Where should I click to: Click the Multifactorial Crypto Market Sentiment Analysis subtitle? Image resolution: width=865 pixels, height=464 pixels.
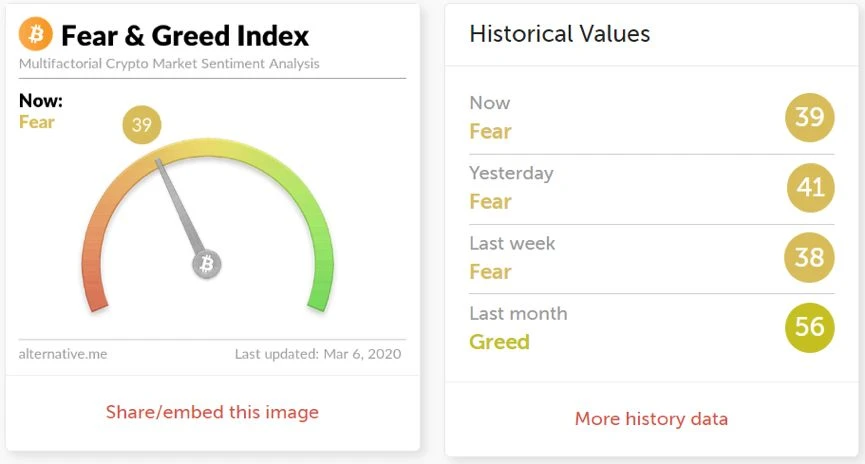click(x=169, y=64)
